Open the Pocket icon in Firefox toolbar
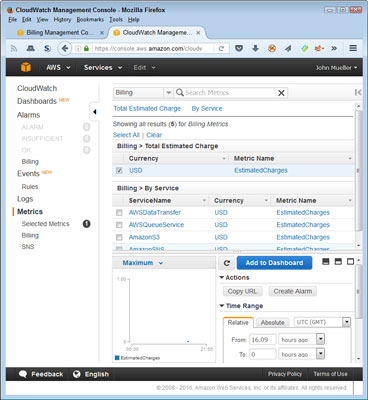Image resolution: width=368 pixels, height=400 pixels. [x=239, y=48]
